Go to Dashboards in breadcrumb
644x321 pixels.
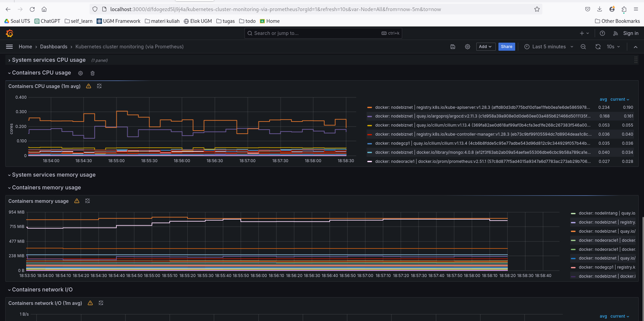pyautogui.click(x=54, y=47)
